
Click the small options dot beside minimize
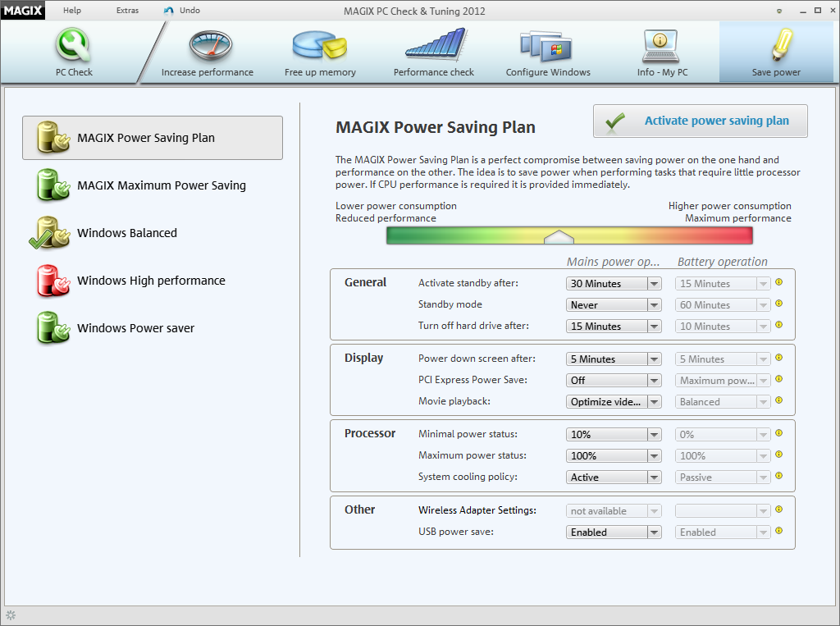point(779,11)
